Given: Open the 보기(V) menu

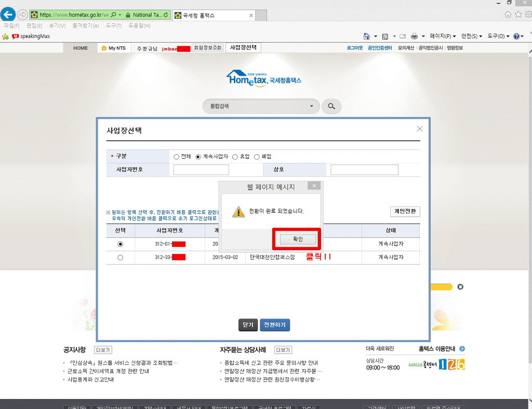Looking at the screenshot, I should 57,26.
